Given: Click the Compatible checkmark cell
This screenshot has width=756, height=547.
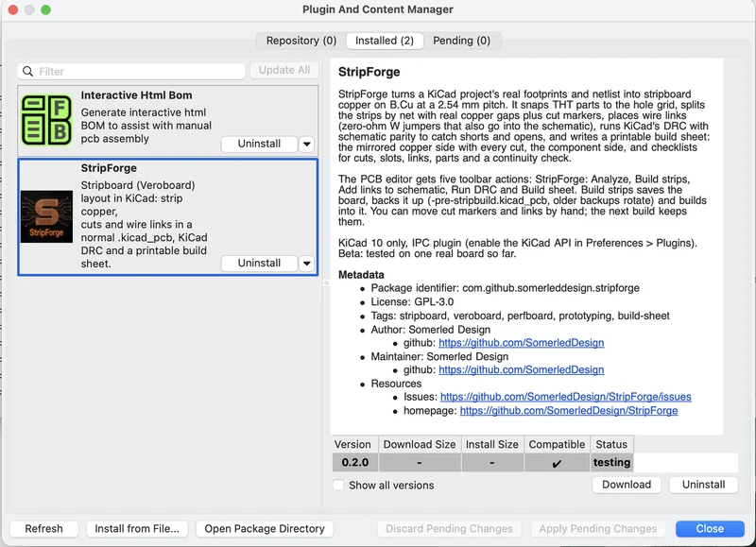Looking at the screenshot, I should tap(557, 462).
